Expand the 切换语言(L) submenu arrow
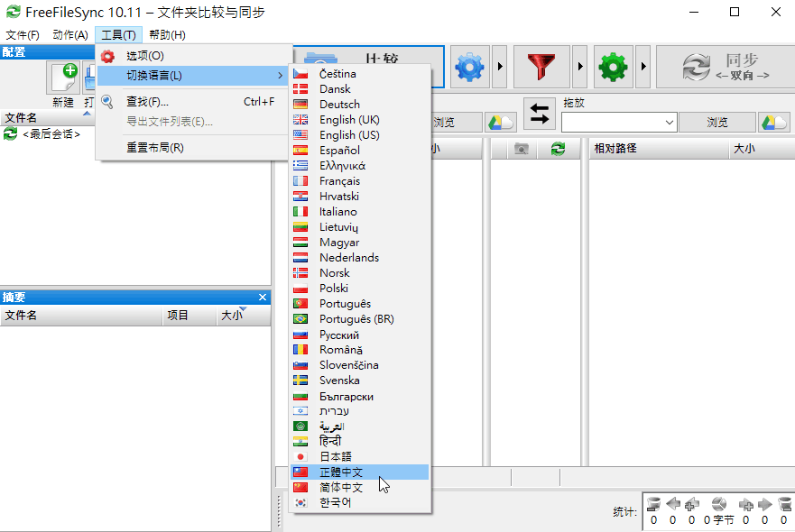The image size is (795, 532). [280, 76]
